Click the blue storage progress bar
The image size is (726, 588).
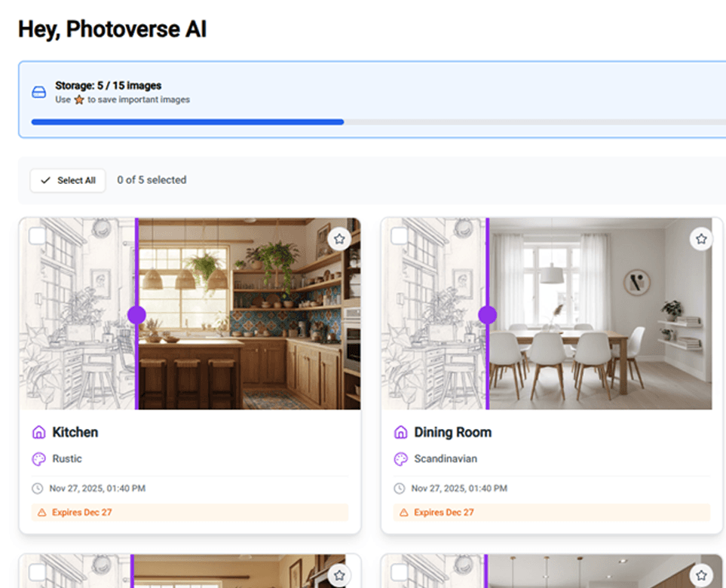tap(185, 121)
